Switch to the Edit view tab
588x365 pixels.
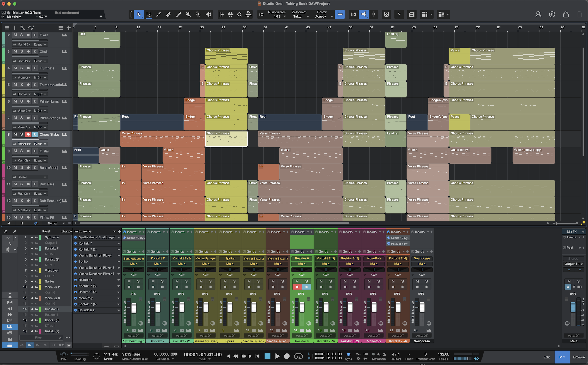[547, 357]
